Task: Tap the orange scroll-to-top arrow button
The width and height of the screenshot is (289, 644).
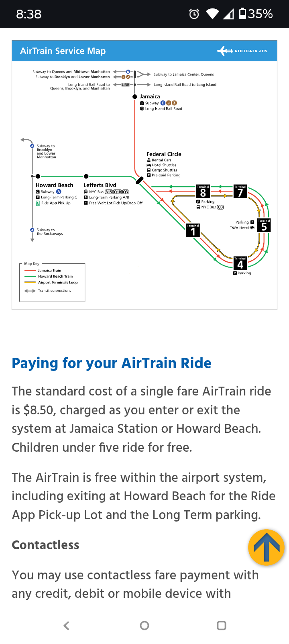Action: coord(266,547)
